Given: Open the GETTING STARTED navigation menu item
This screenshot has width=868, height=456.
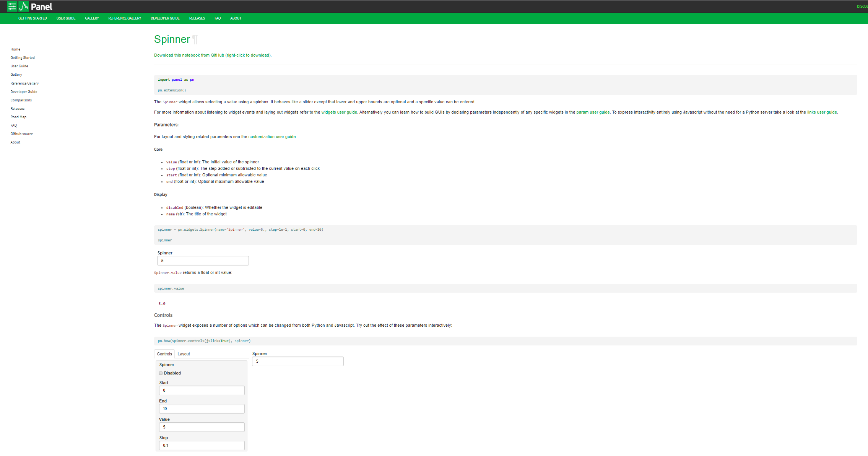Looking at the screenshot, I should [33, 18].
